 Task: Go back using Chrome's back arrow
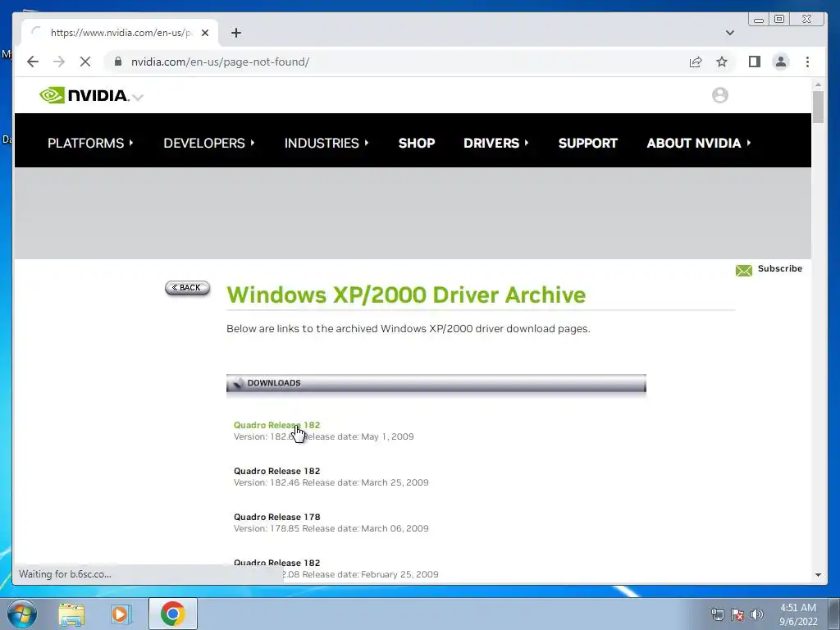[x=33, y=62]
